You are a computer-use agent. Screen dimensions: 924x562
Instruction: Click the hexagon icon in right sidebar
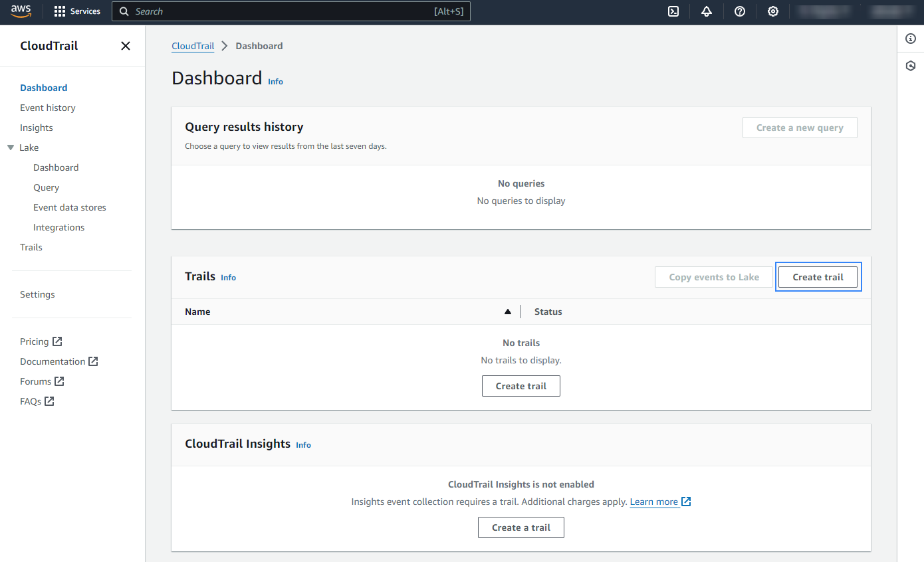[x=911, y=66]
